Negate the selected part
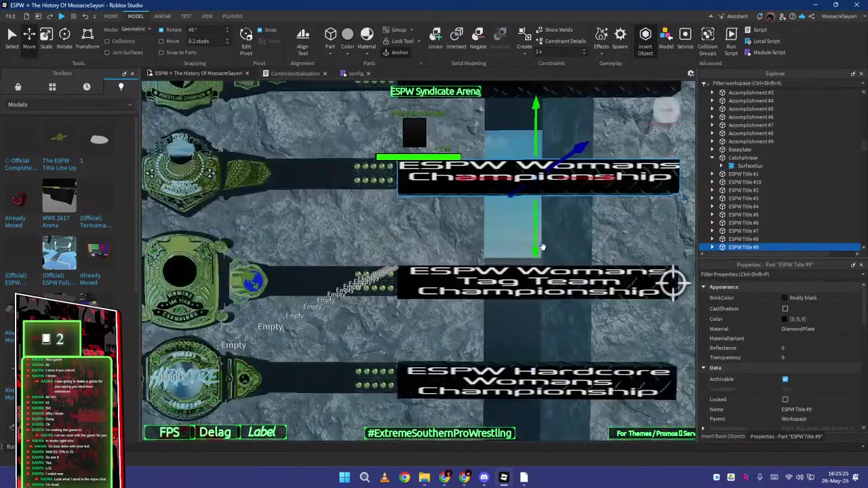The width and height of the screenshot is (868, 488). coord(478,38)
